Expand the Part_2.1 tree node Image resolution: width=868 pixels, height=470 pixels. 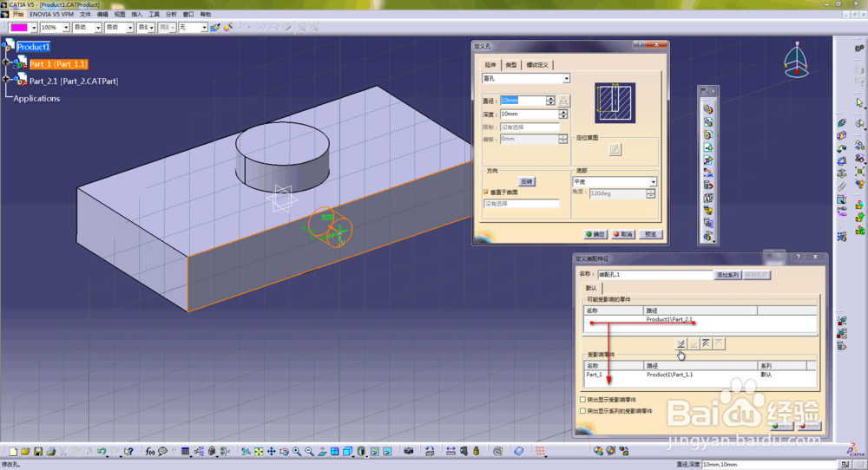tap(6, 79)
